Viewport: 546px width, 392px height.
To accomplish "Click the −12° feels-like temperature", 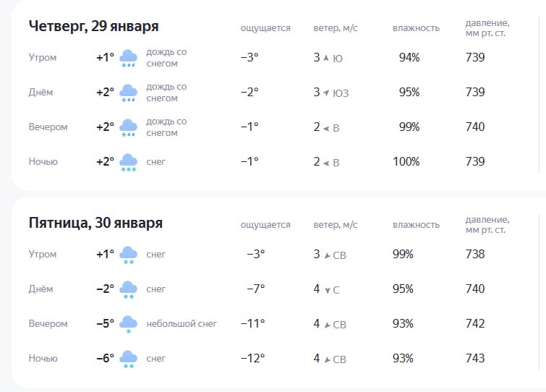I will click(x=252, y=359).
